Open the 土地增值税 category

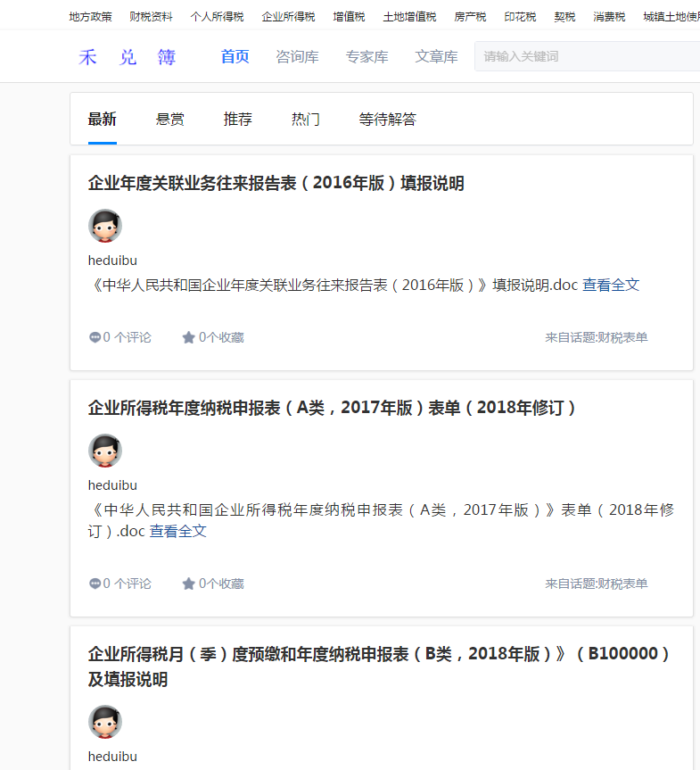point(409,17)
